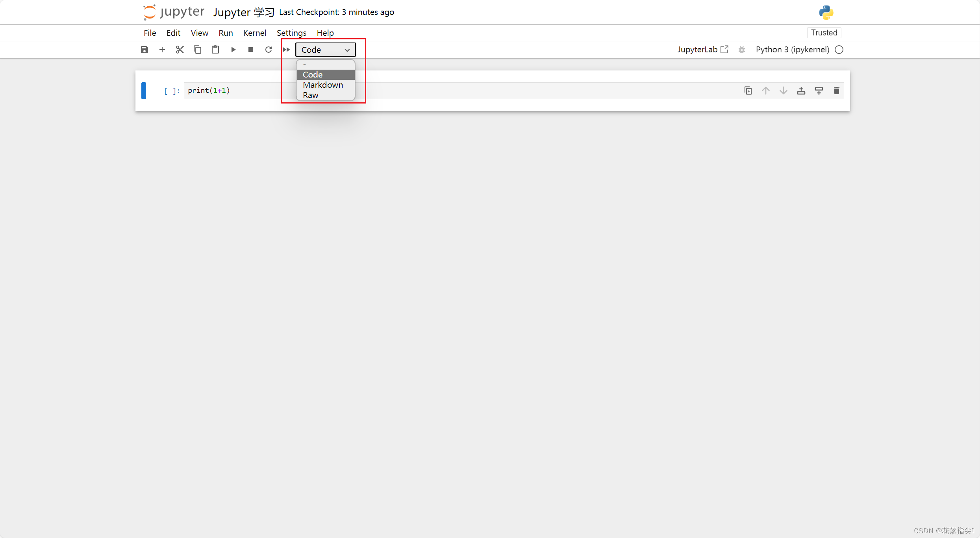The width and height of the screenshot is (980, 538).
Task: Save the notebook with the floppy disk icon
Action: coord(144,50)
